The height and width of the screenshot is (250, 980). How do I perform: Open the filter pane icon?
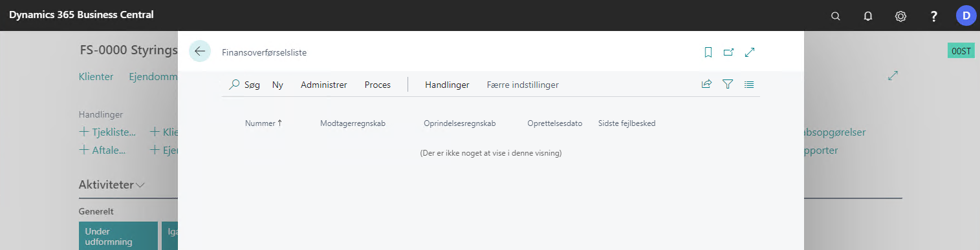tap(728, 84)
